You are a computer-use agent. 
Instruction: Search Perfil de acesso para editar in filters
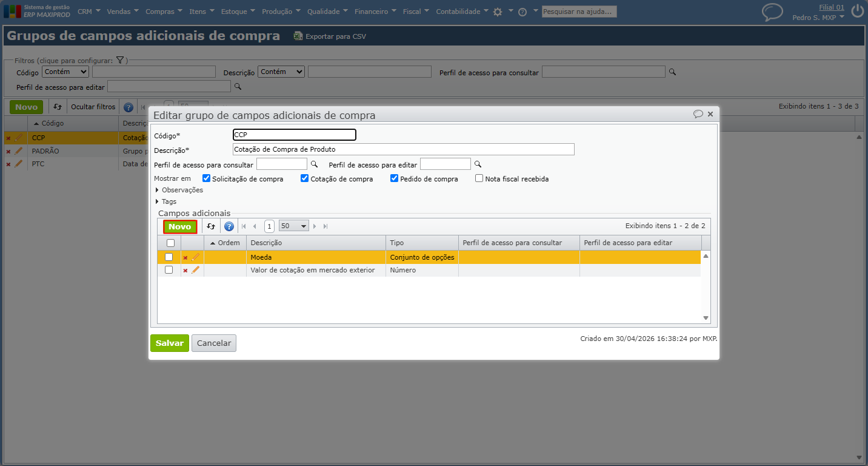click(238, 87)
